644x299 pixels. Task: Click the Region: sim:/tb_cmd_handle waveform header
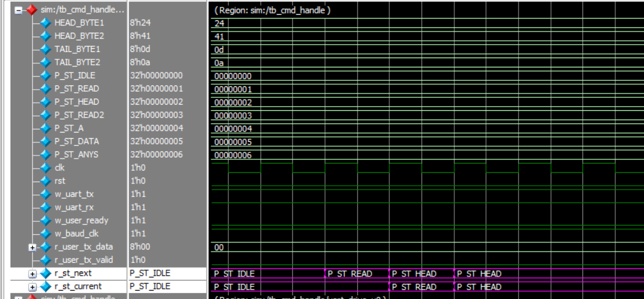272,10
